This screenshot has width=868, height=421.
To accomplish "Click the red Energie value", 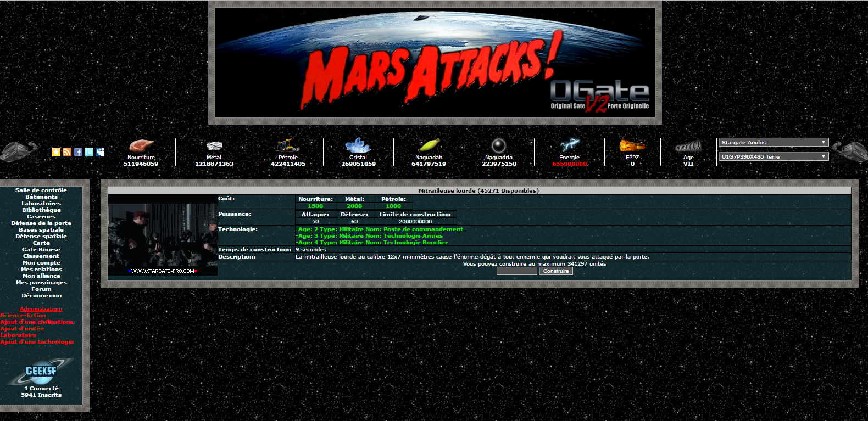I will (570, 164).
